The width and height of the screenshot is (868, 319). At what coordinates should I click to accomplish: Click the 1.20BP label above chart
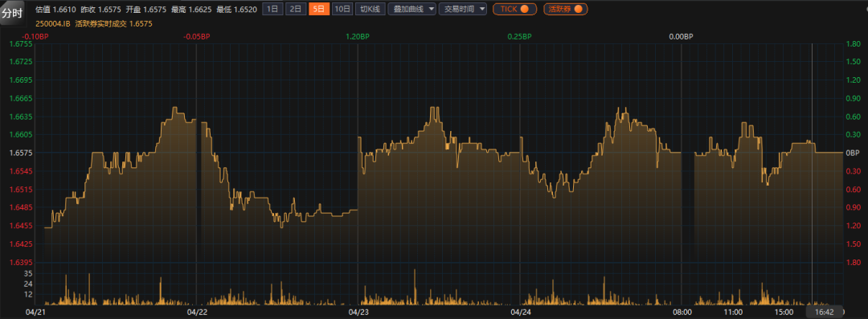pyautogui.click(x=357, y=37)
